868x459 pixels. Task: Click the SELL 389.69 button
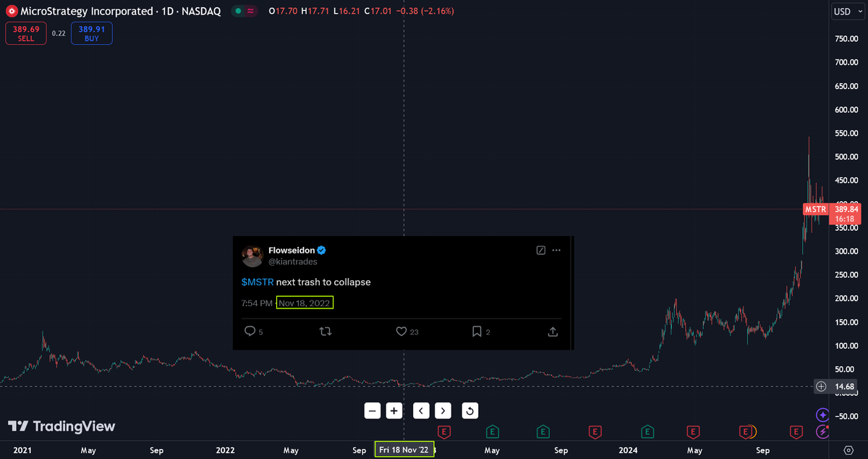[x=25, y=33]
